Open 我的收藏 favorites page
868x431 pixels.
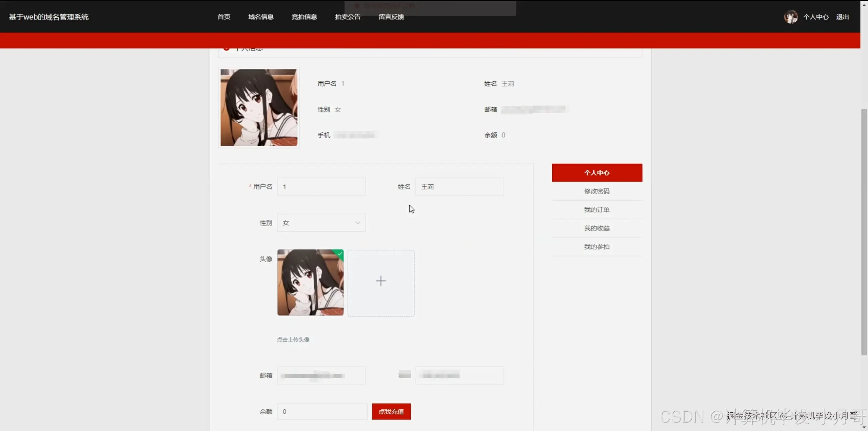[596, 228]
